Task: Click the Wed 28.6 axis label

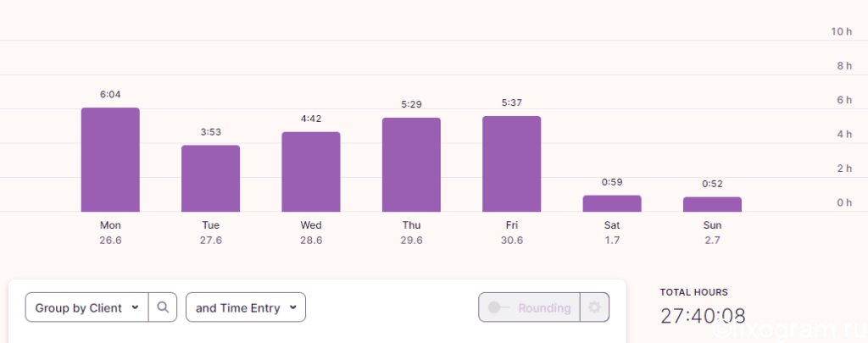Action: point(310,233)
